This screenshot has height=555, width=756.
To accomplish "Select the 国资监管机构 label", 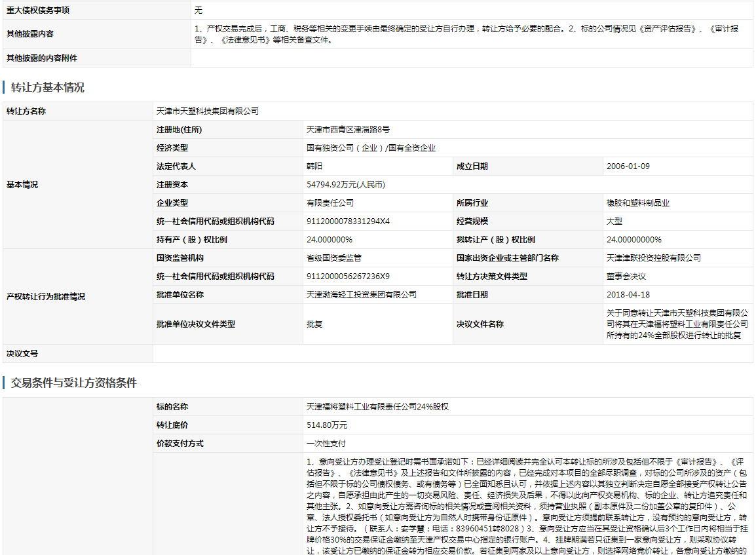I will pos(180,258).
